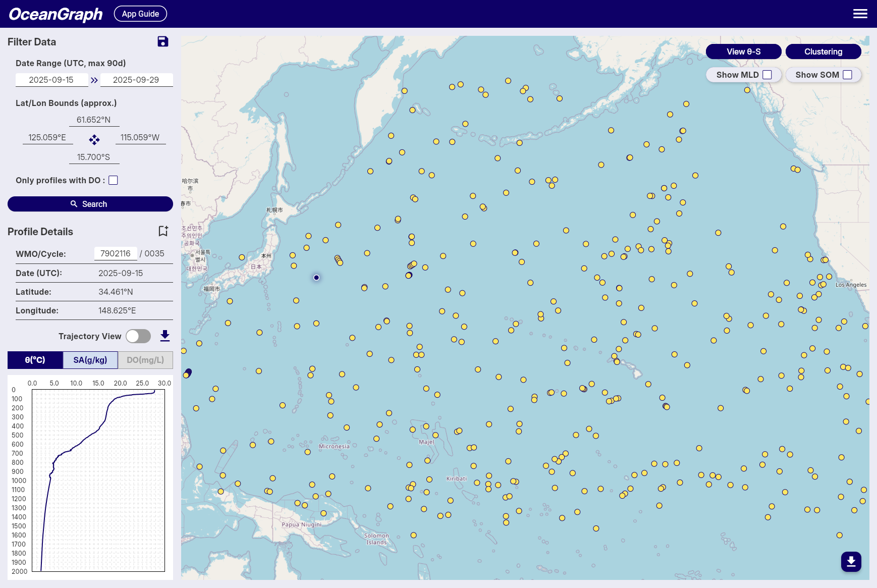This screenshot has width=877, height=588.
Task: Click the selected dark blue profile marker
Action: (x=316, y=278)
